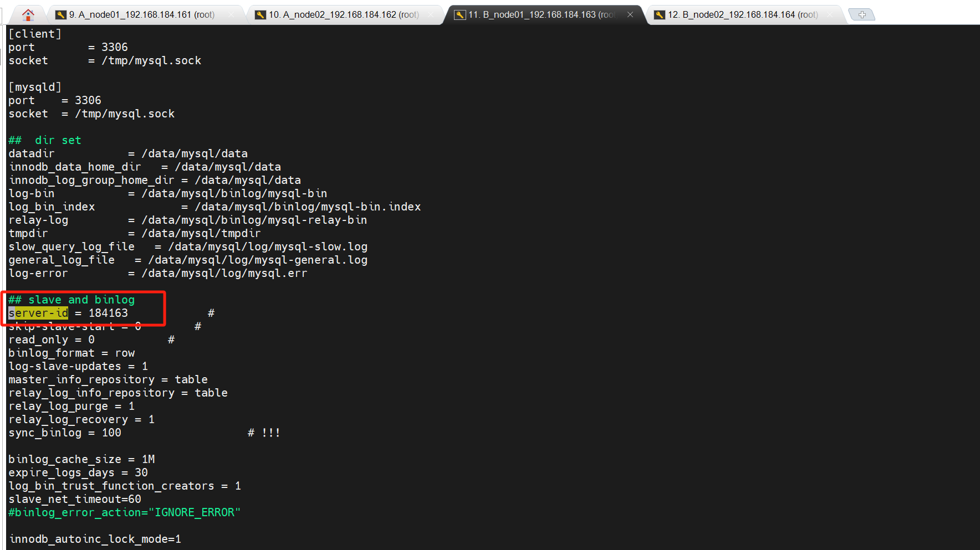This screenshot has height=550, width=980.
Task: Click the session icon on B_node01 tab
Action: [460, 15]
